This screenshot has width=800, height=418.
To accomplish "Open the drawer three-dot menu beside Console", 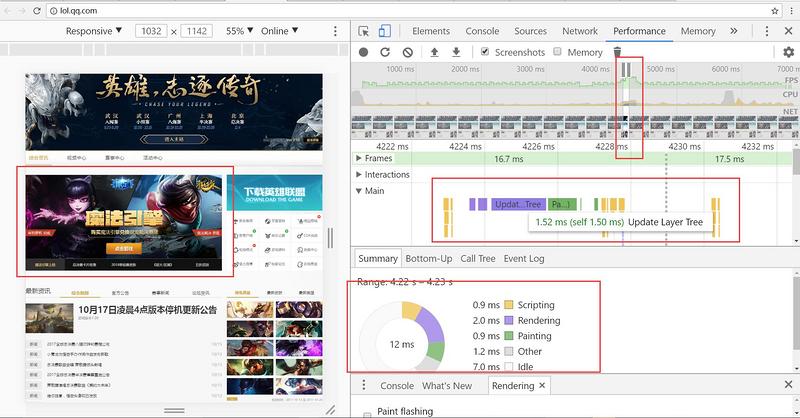I will (x=364, y=385).
